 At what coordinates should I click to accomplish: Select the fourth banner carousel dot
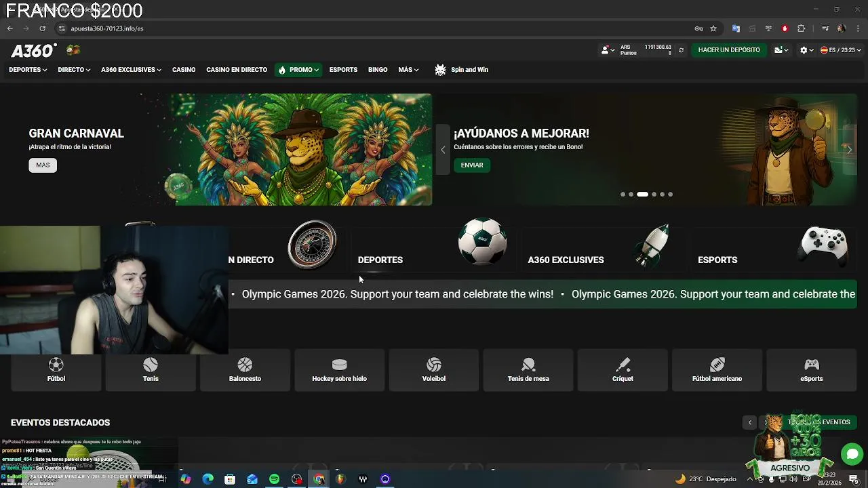pyautogui.click(x=654, y=195)
